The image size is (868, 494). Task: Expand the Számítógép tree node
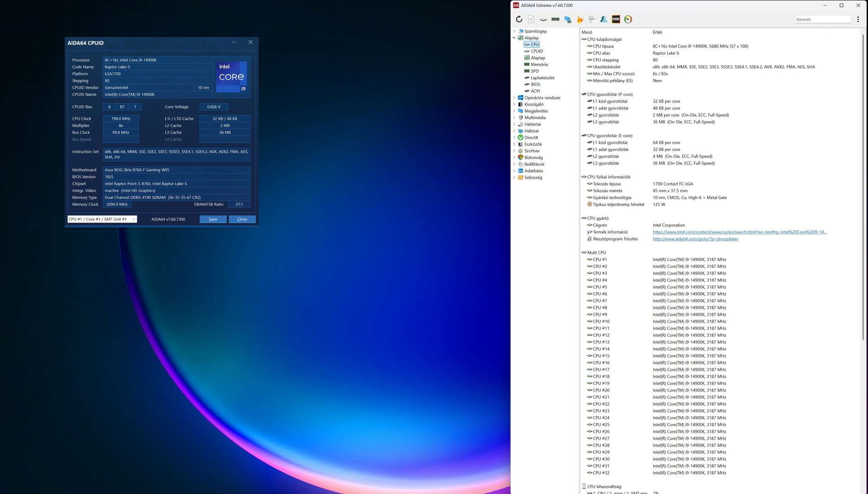pos(514,31)
